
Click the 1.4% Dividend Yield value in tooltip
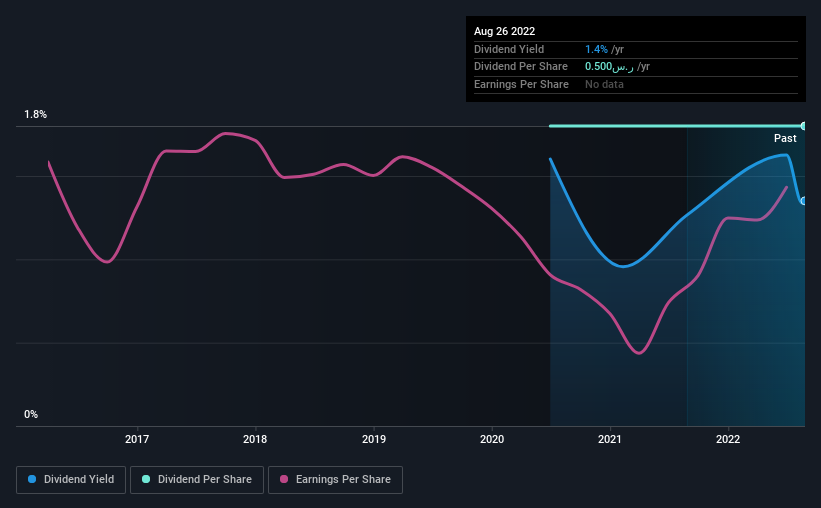(x=596, y=49)
